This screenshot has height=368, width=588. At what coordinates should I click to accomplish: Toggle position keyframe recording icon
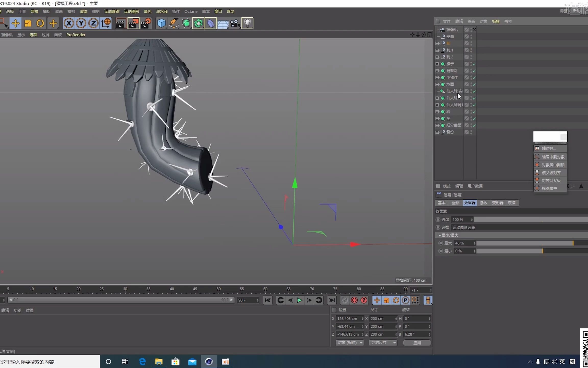tap(377, 300)
